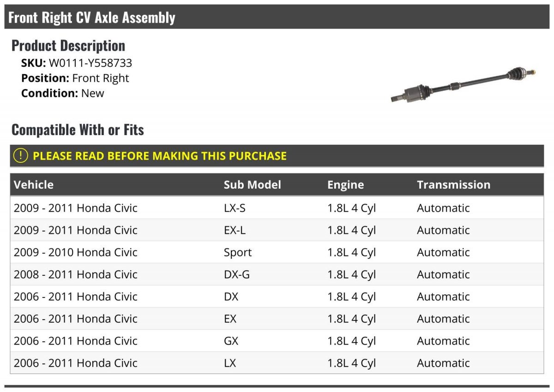Click the Engine column header
Viewport: 554px width, 392px height.
point(345,185)
